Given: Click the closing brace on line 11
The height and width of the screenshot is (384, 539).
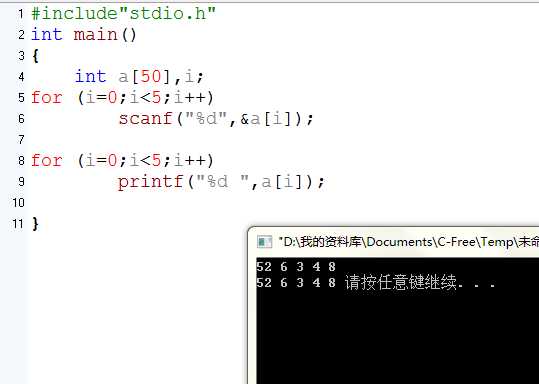Looking at the screenshot, I should [35, 224].
